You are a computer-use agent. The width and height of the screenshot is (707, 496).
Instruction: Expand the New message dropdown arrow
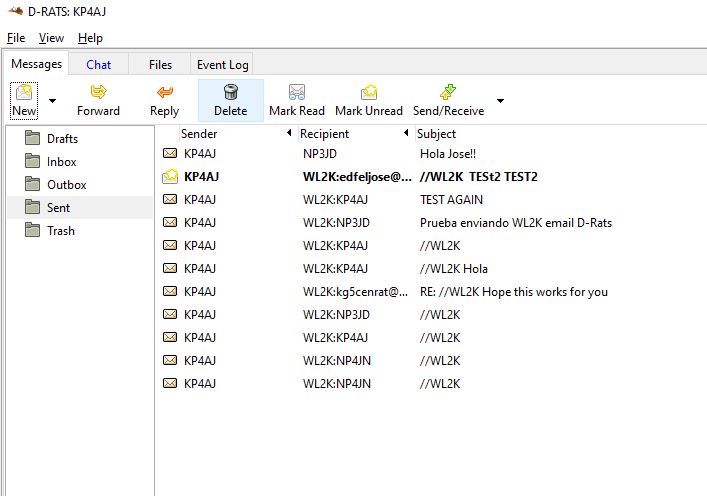[x=52, y=101]
